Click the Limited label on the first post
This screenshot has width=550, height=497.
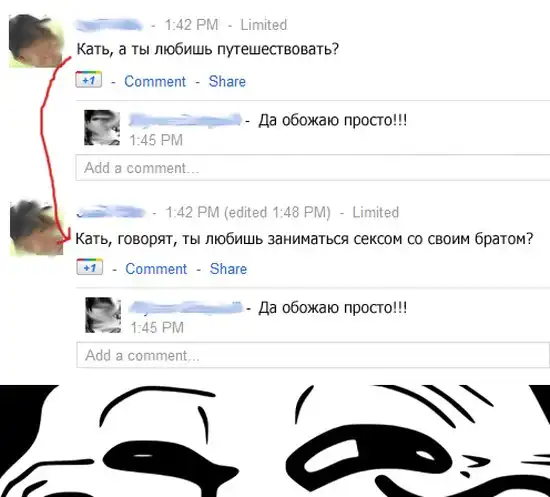(263, 25)
